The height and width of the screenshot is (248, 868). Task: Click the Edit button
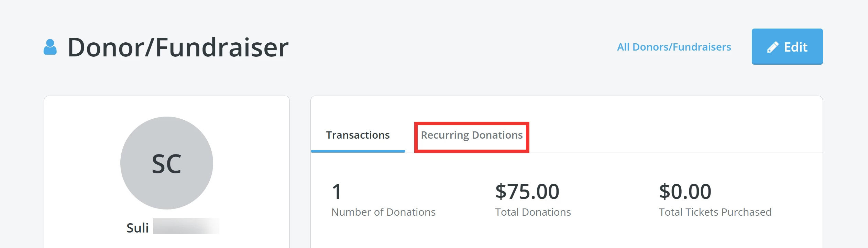(787, 46)
